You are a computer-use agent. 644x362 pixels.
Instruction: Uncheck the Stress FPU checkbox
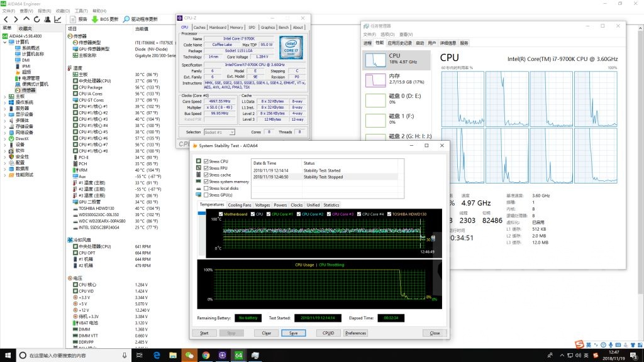(206, 168)
